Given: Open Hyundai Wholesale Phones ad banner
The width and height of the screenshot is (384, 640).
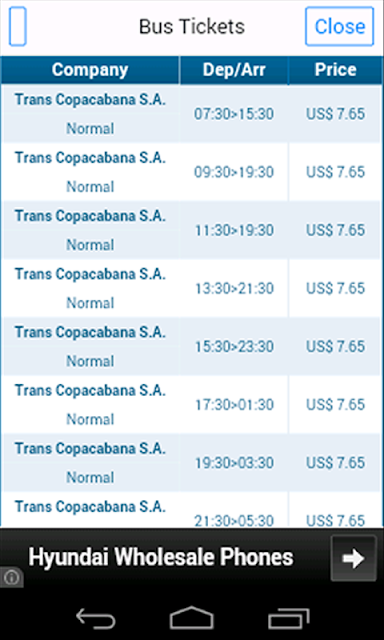Looking at the screenshot, I should click(192, 558).
